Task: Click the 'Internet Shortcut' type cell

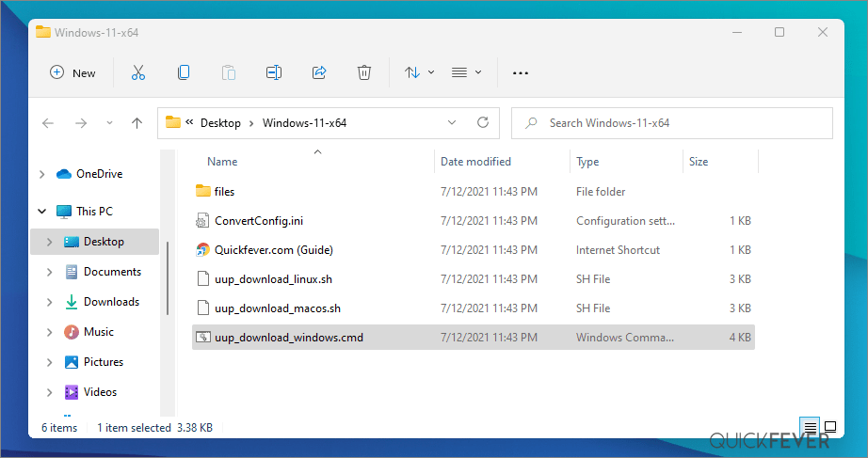Action: (x=618, y=250)
